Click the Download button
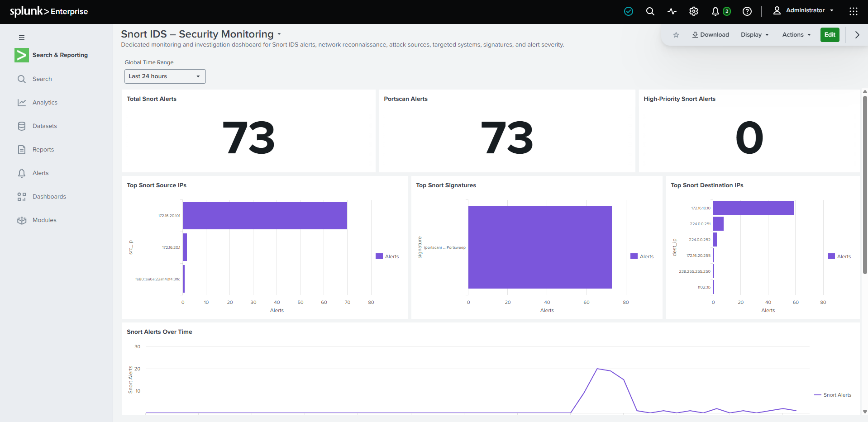868x422 pixels. click(x=711, y=35)
